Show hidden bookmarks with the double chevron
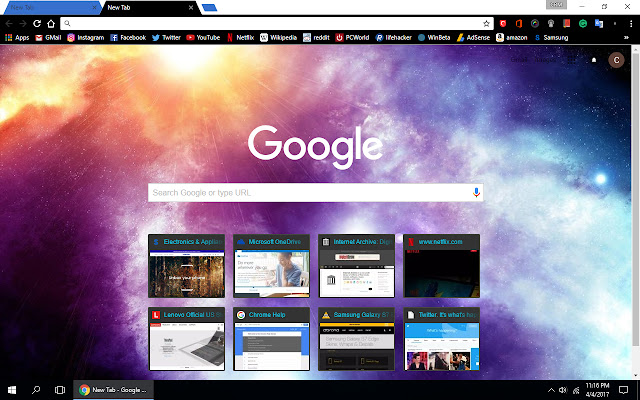This screenshot has width=640, height=400. click(x=626, y=38)
